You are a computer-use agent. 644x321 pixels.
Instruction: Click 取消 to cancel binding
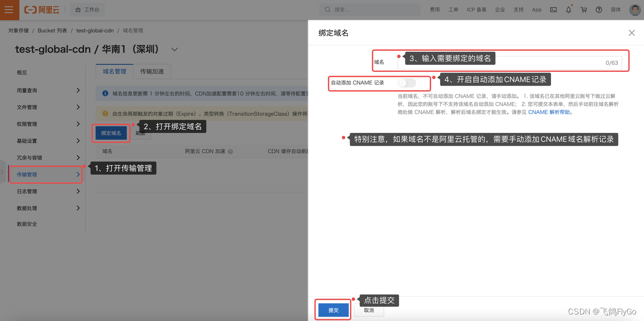[369, 310]
